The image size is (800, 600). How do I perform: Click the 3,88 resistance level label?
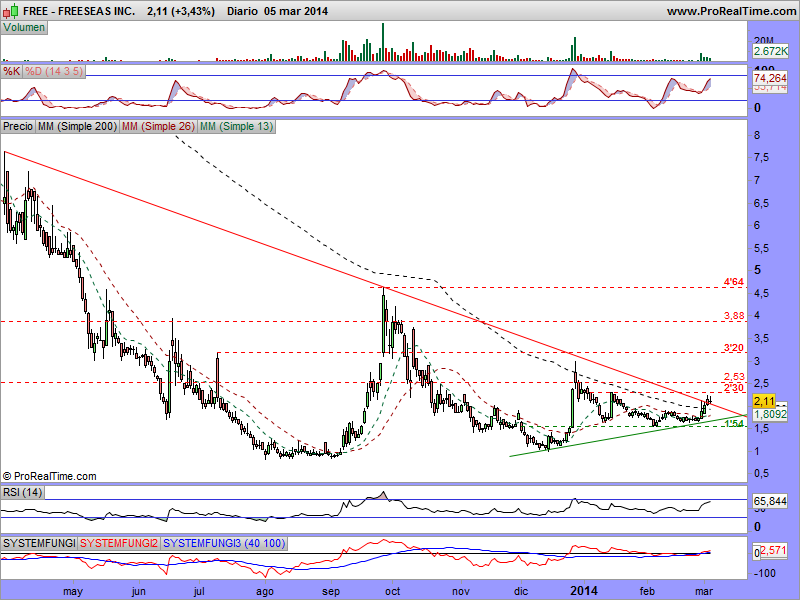[734, 316]
